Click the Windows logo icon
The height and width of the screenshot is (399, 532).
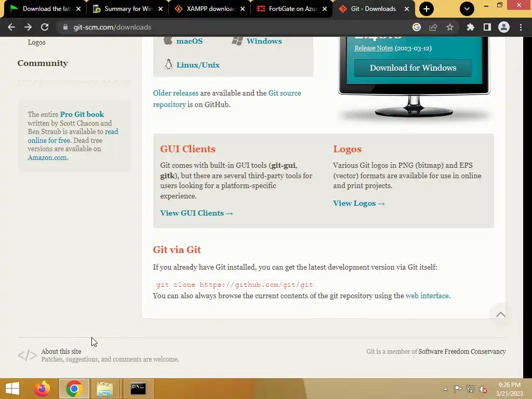(x=237, y=41)
